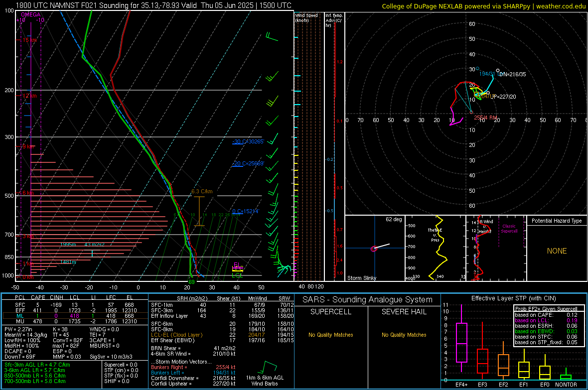This screenshot has height=390, width=588.
Task: Click the 700-500mb LR line
Action: point(35,381)
